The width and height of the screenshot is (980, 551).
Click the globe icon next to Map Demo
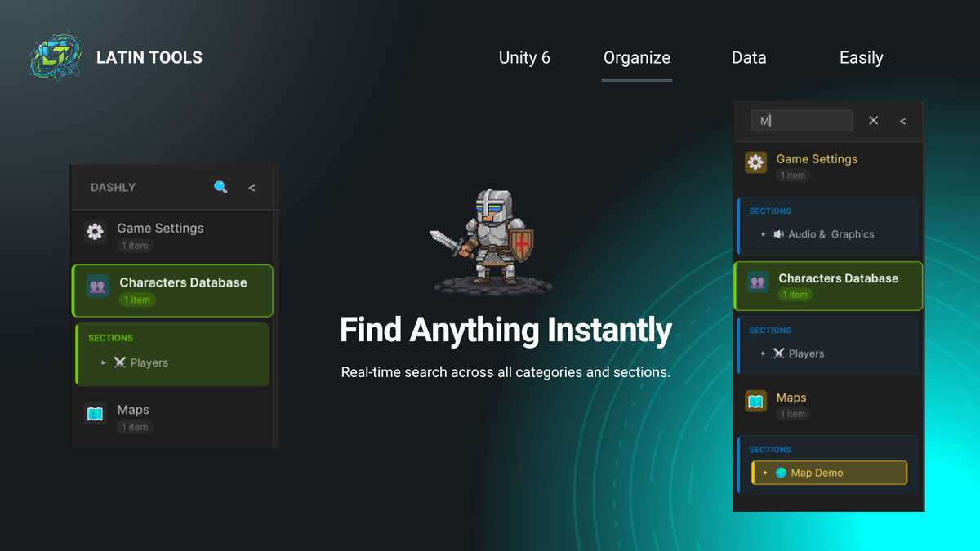click(780, 472)
